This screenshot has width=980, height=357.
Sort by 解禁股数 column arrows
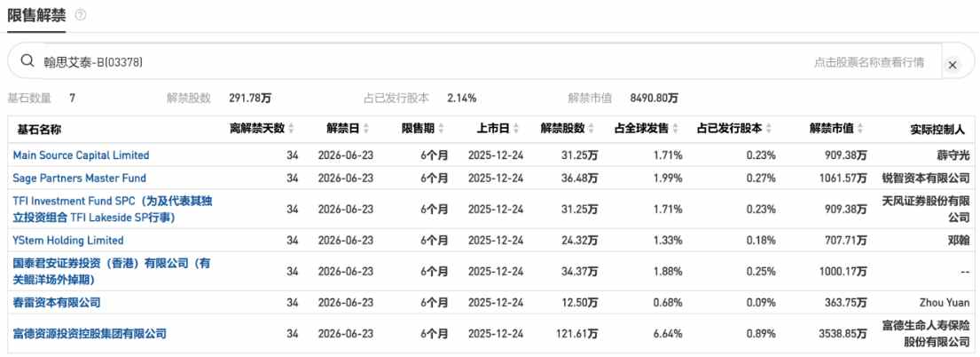click(592, 129)
